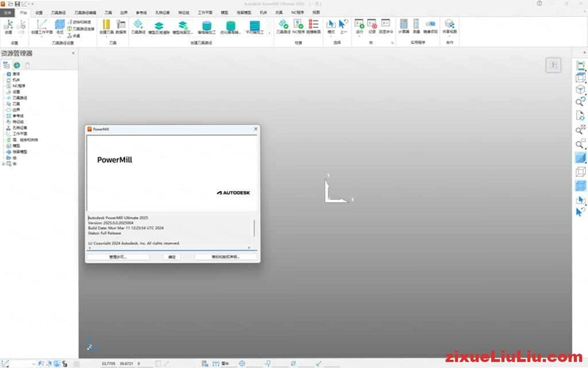Open the File (文件) tab

[7, 12]
